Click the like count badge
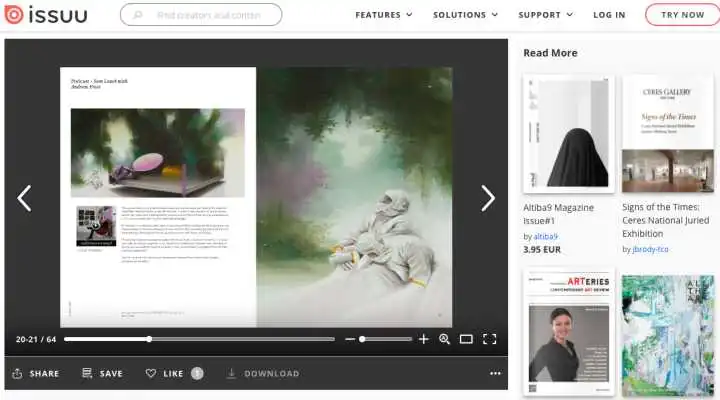 click(x=197, y=373)
